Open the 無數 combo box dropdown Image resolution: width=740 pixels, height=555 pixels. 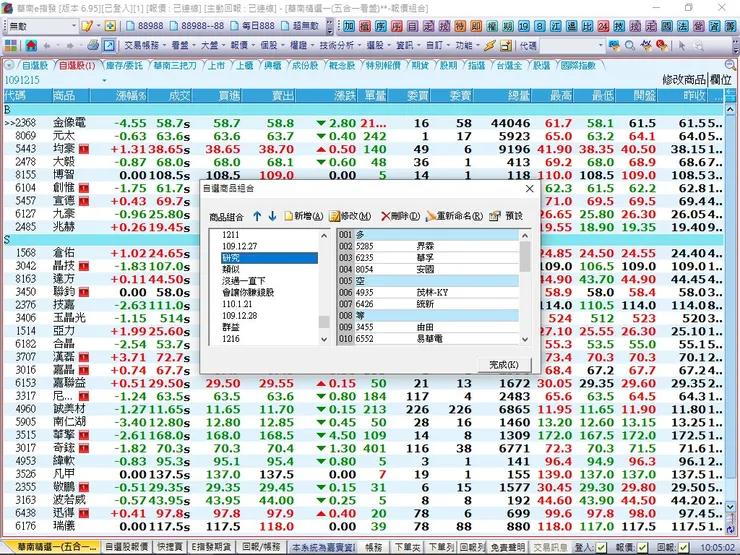point(74,25)
